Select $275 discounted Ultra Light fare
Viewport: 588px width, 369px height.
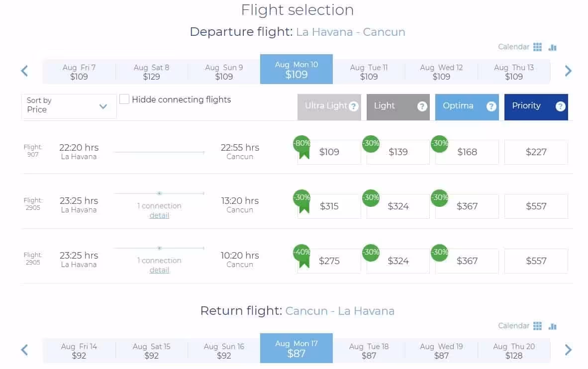pos(329,261)
